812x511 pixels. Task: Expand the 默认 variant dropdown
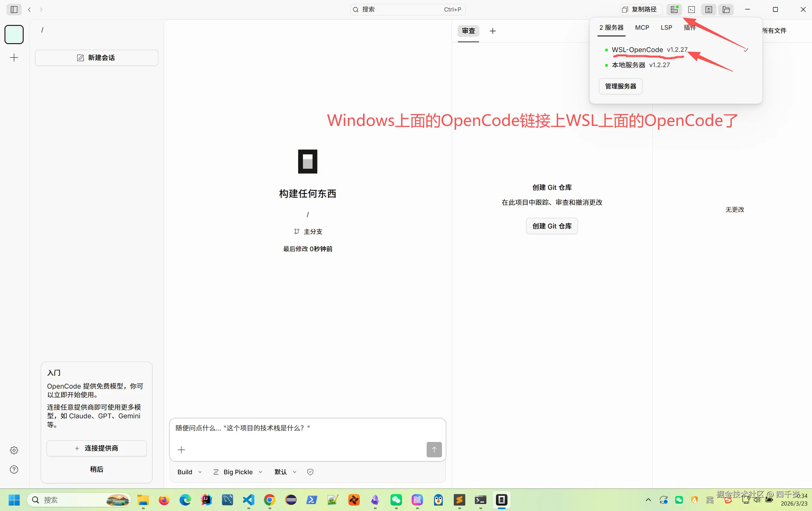285,472
